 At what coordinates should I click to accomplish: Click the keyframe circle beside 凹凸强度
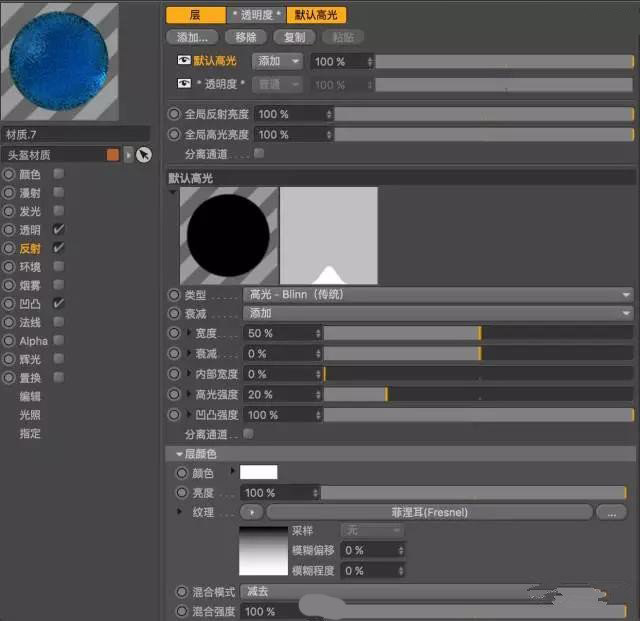(x=174, y=415)
